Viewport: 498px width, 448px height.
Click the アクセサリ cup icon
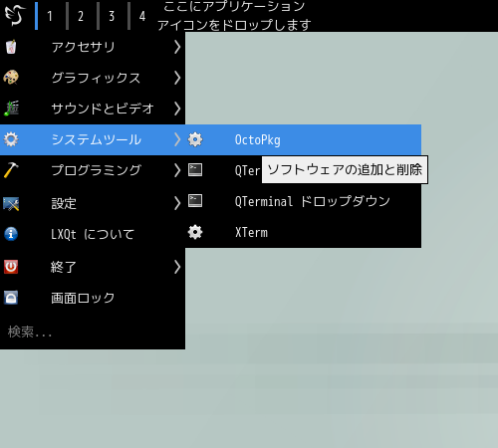pyautogui.click(x=11, y=47)
